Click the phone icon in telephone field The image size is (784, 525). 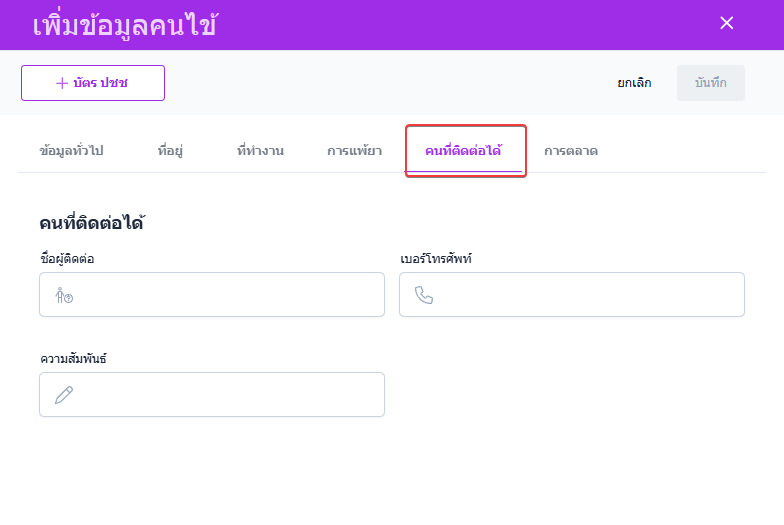click(424, 295)
